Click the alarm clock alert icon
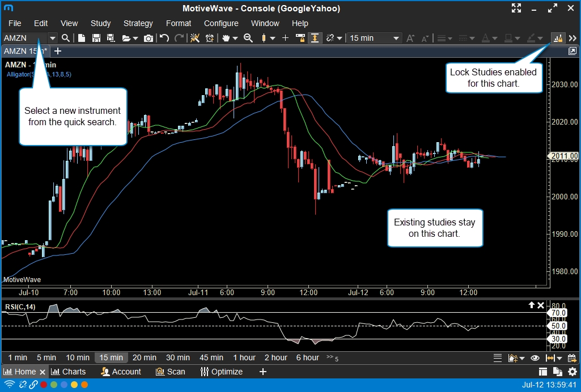Image resolution: width=581 pixels, height=392 pixels. [210, 38]
